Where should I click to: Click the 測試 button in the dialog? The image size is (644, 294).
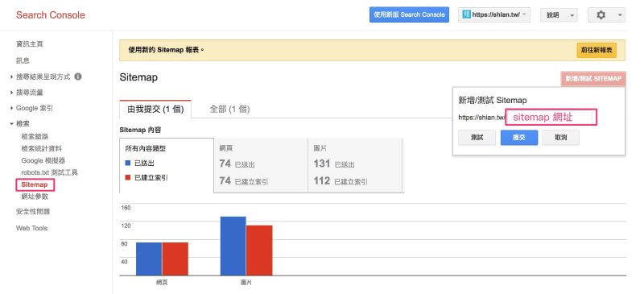[477, 138]
